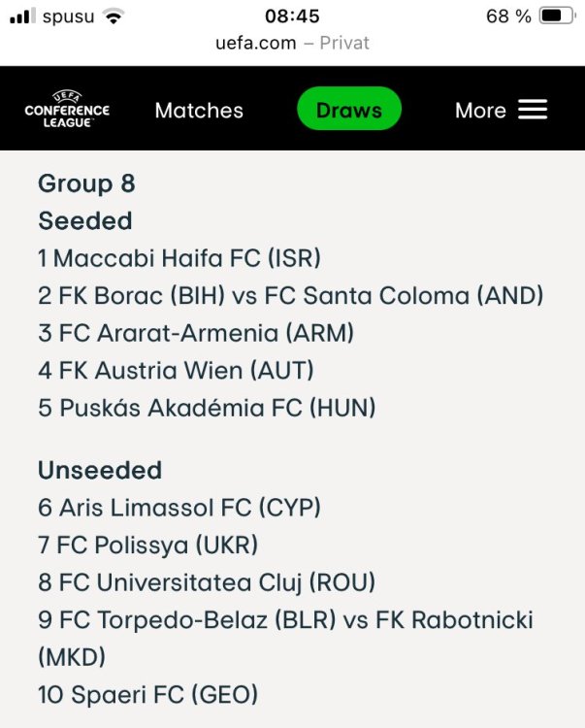Select FC Ararat-Armenia (ARM) entry
The image size is (585, 728).
(196, 333)
